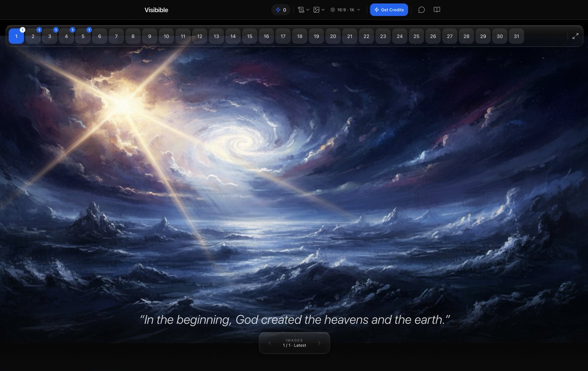Select verse tab 6
The image size is (588, 371).
pos(99,36)
